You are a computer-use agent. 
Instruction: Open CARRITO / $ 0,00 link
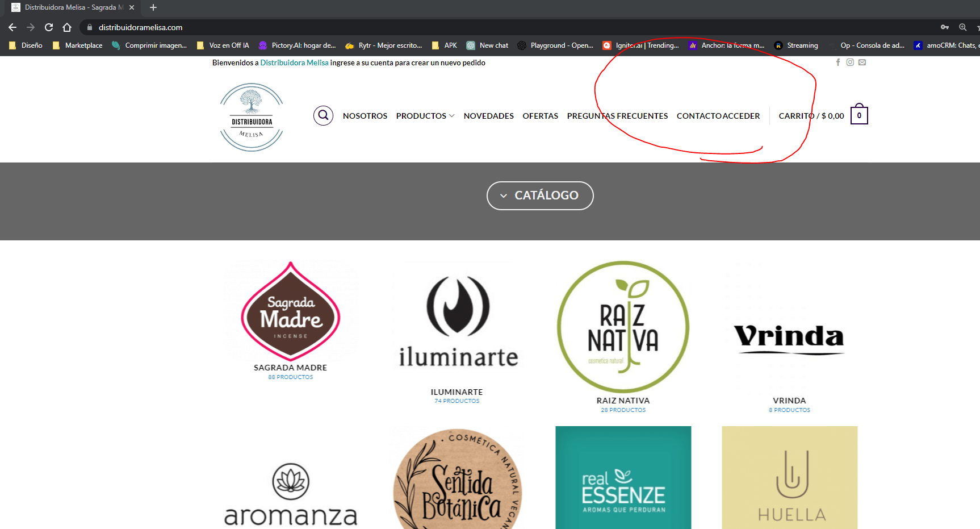[811, 116]
